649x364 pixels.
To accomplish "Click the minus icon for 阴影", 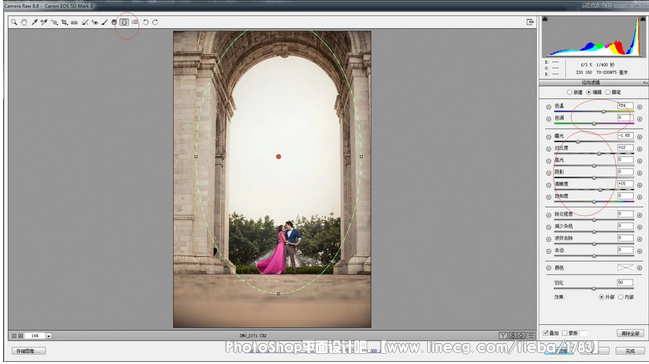I will 548,173.
